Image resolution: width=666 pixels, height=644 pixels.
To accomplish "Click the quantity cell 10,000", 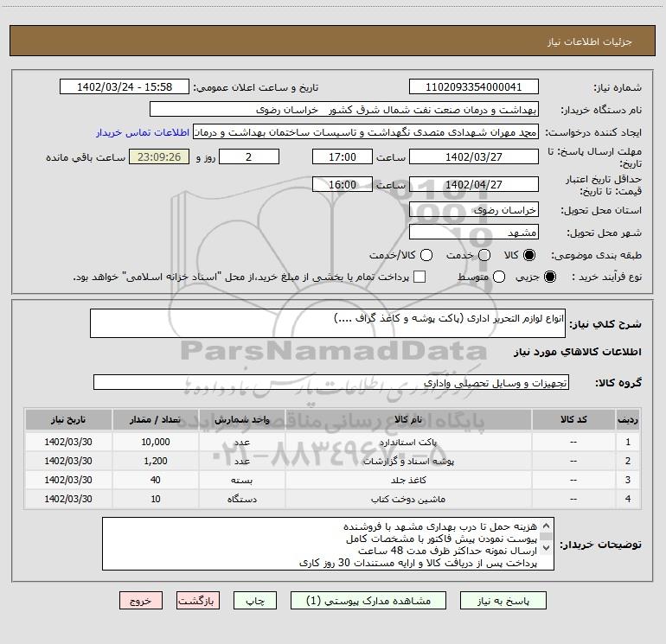I will tap(156, 442).
